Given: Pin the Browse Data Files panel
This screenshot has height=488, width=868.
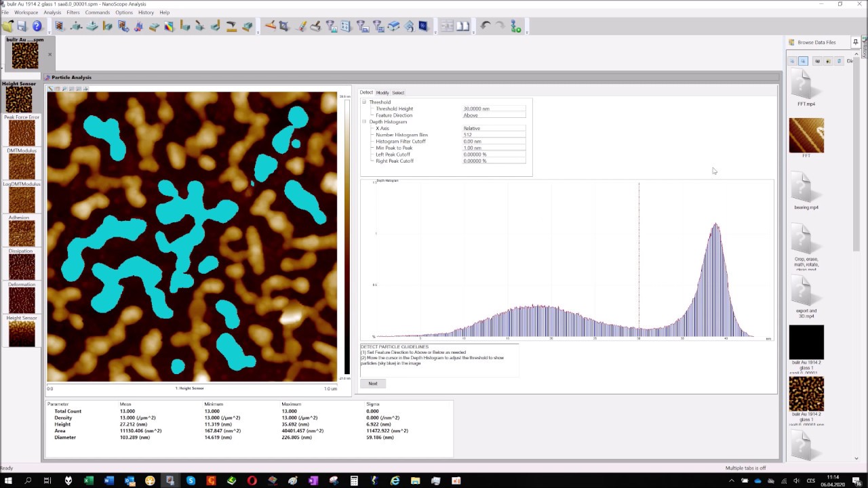Looking at the screenshot, I should [856, 42].
